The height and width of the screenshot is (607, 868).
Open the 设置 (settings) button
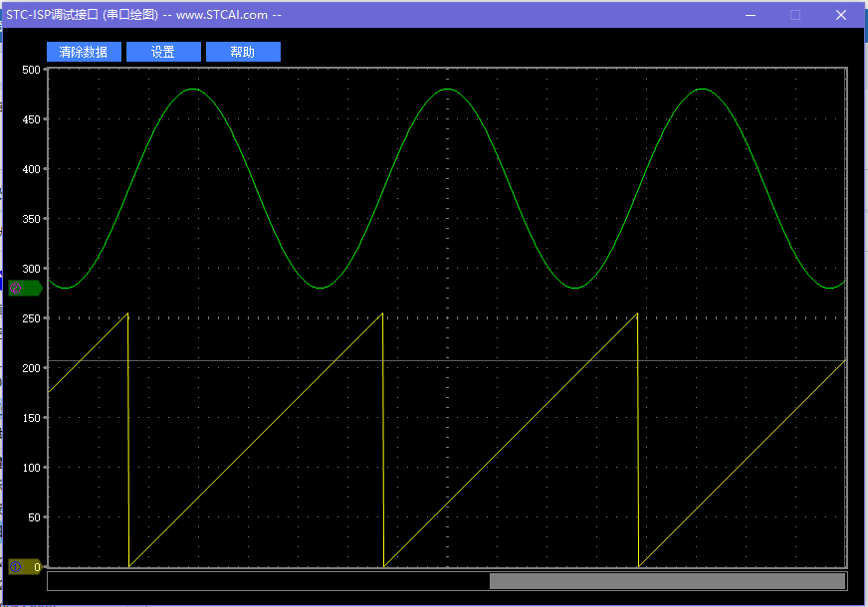pos(163,52)
